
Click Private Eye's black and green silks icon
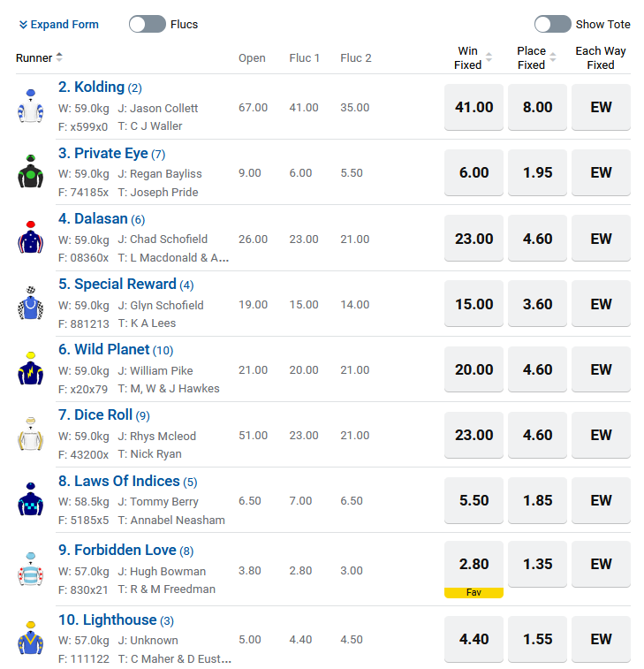click(30, 172)
